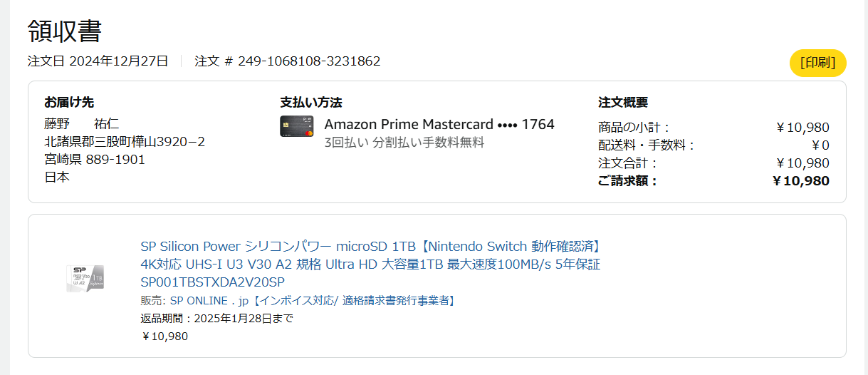Click the 注文概要 section heading
The image size is (868, 375).
tap(623, 102)
